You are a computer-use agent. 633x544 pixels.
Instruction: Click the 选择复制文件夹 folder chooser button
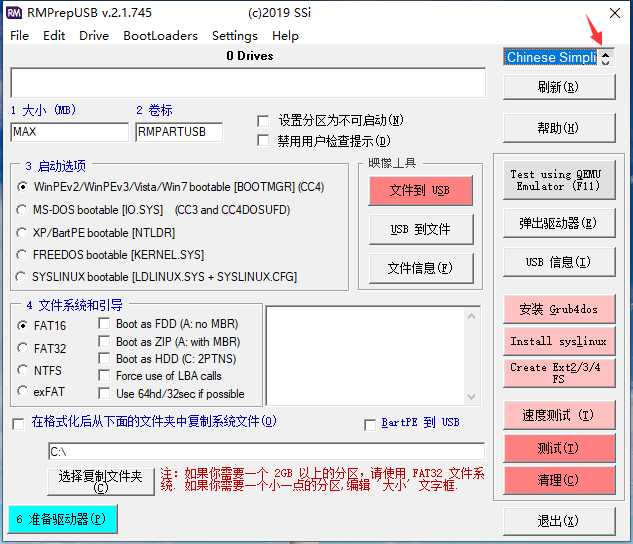coord(100,480)
